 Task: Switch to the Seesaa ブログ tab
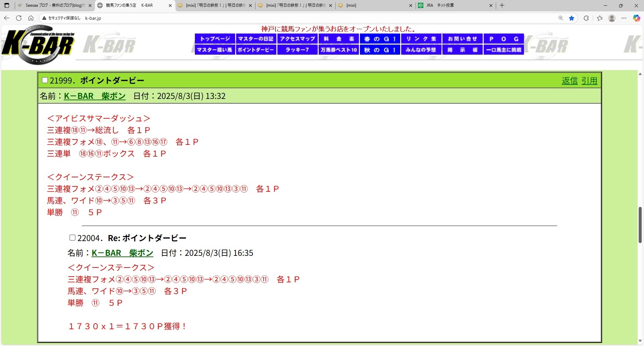tap(54, 5)
